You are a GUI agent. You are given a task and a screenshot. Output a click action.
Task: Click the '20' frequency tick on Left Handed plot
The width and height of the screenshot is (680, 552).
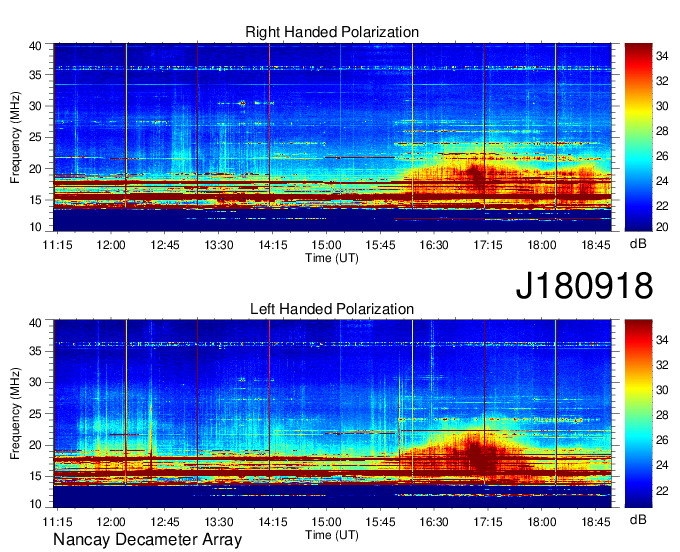tap(35, 445)
